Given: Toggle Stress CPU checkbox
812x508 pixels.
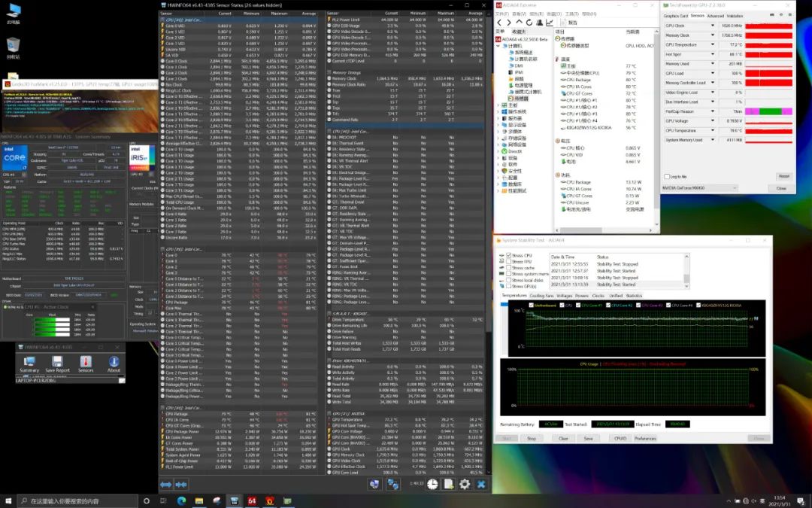Looking at the screenshot, I should 508,256.
